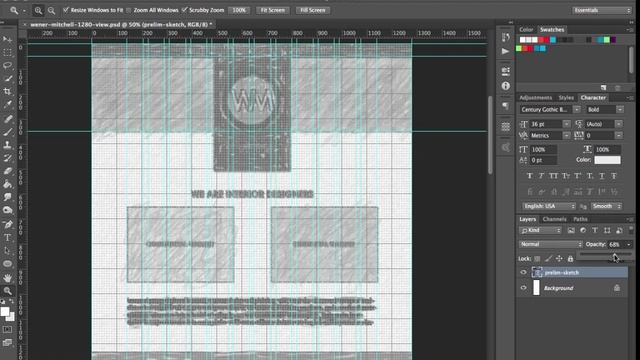Hide the Background layer
The width and height of the screenshot is (640, 360).
pos(523,288)
